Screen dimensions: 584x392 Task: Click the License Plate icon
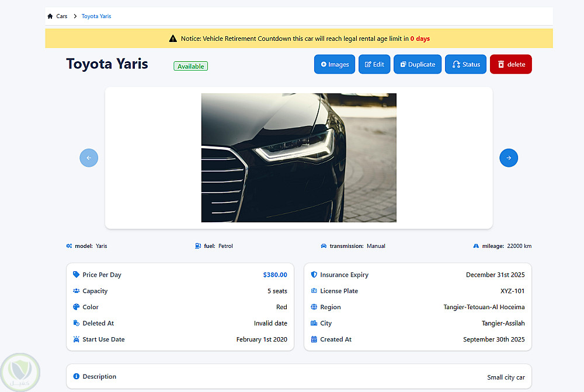click(314, 291)
